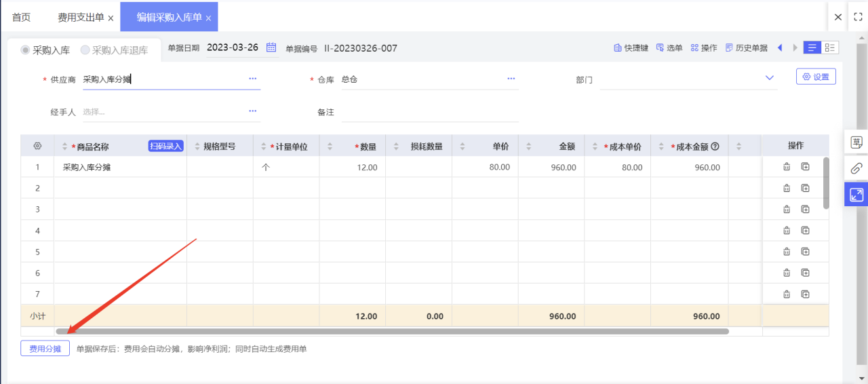
Task: Click the quantity cell 12.00 in row 1
Action: (x=353, y=167)
